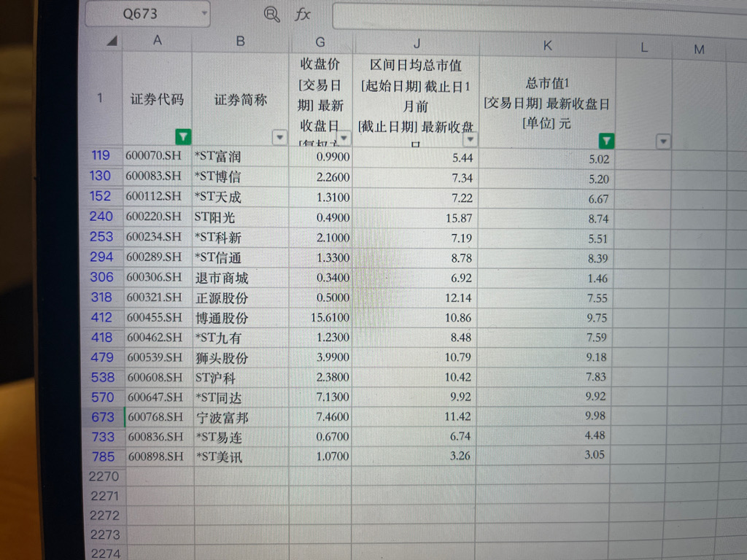This screenshot has width=747, height=560.
Task: Click the 证券代码 header cell
Action: click(x=158, y=99)
